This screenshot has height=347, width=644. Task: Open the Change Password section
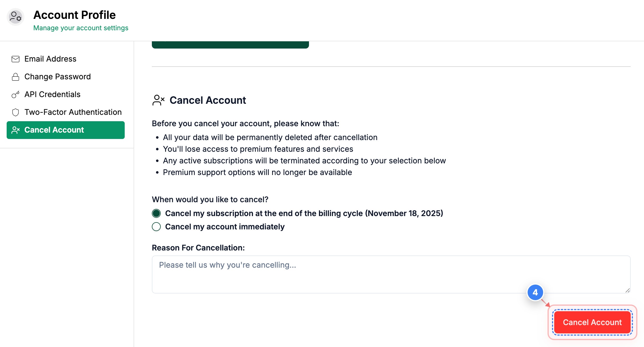(57, 77)
